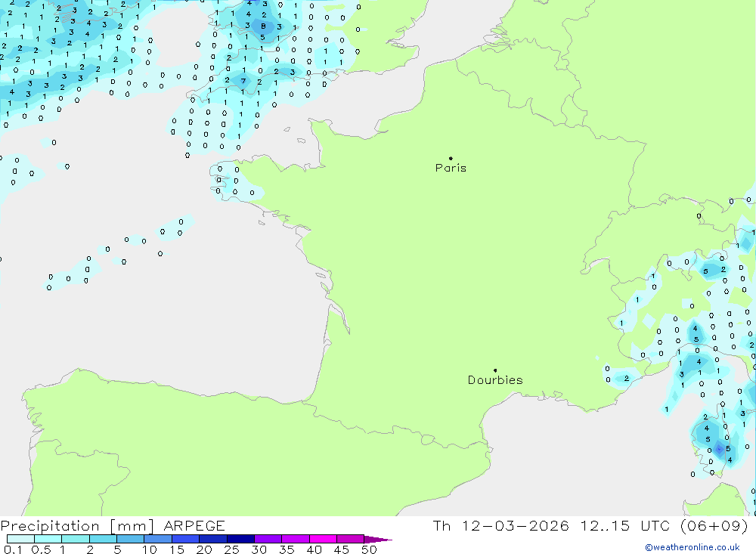Click the legend tick label '50'
The width and height of the screenshot is (756, 554).
pyautogui.click(x=369, y=549)
